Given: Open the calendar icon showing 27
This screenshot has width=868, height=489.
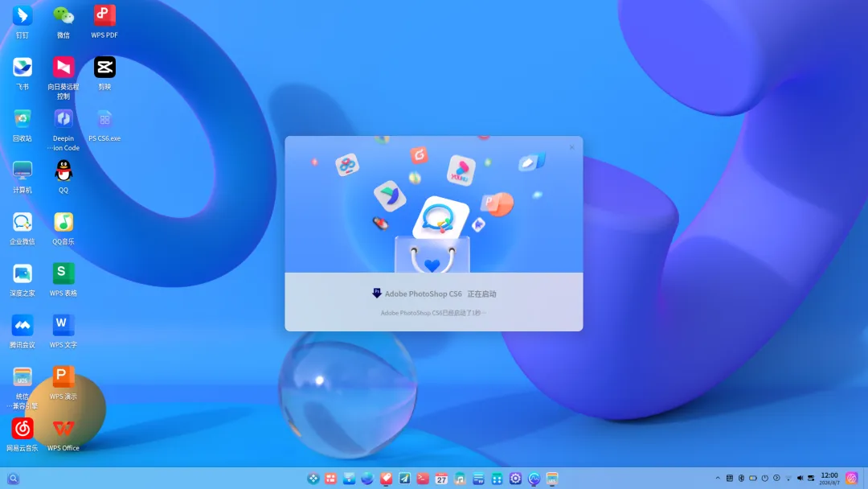Looking at the screenshot, I should pos(441,479).
